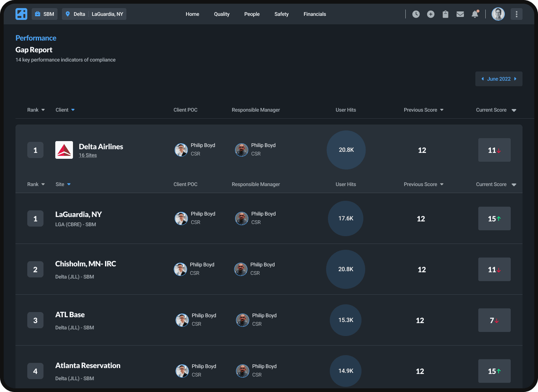
Task: Go to the Home tab
Action: click(192, 14)
